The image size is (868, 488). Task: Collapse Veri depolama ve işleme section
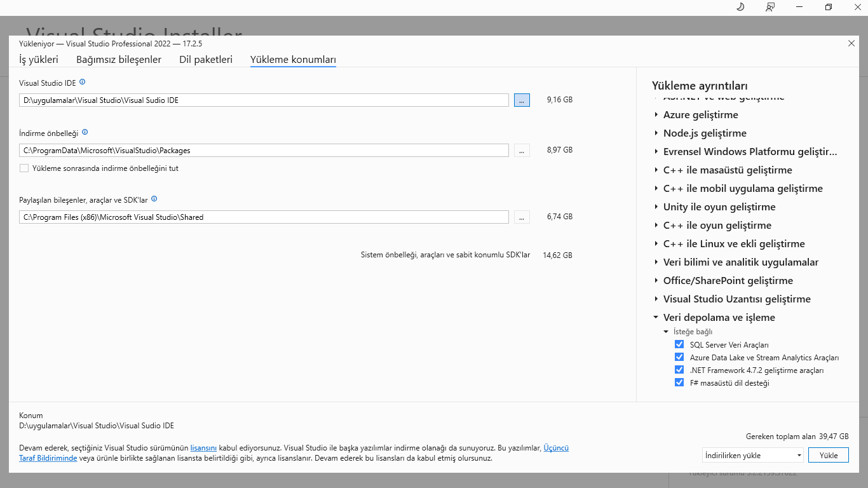tap(656, 317)
